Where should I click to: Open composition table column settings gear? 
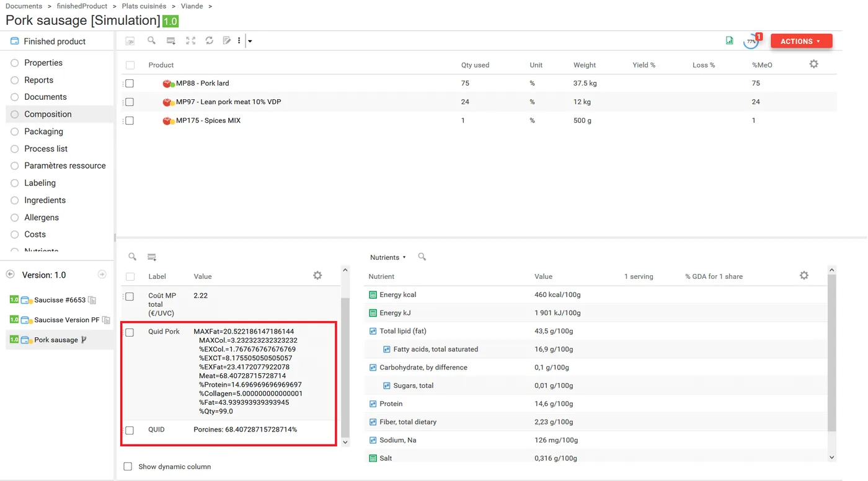click(814, 64)
